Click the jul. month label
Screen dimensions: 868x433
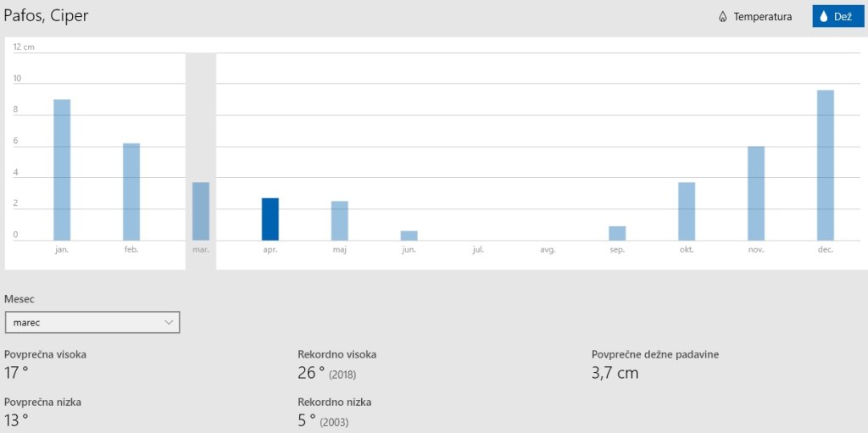(x=479, y=250)
